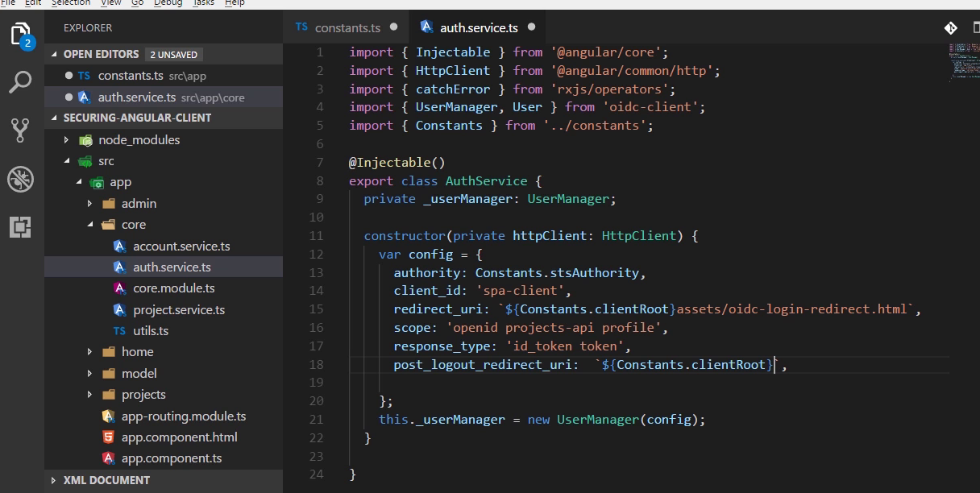This screenshot has width=980, height=493.
Task: Click the module icon of core.module.ts
Action: pos(120,288)
